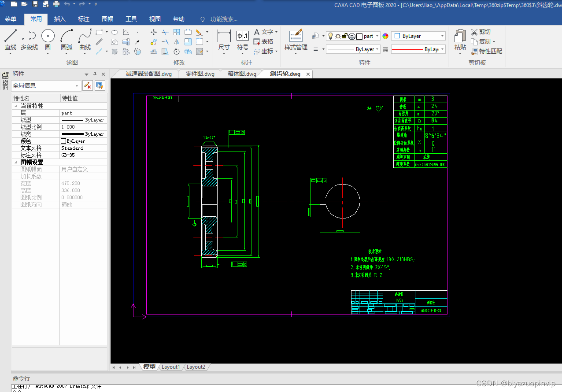Insert text with the 文字 tool

263,32
